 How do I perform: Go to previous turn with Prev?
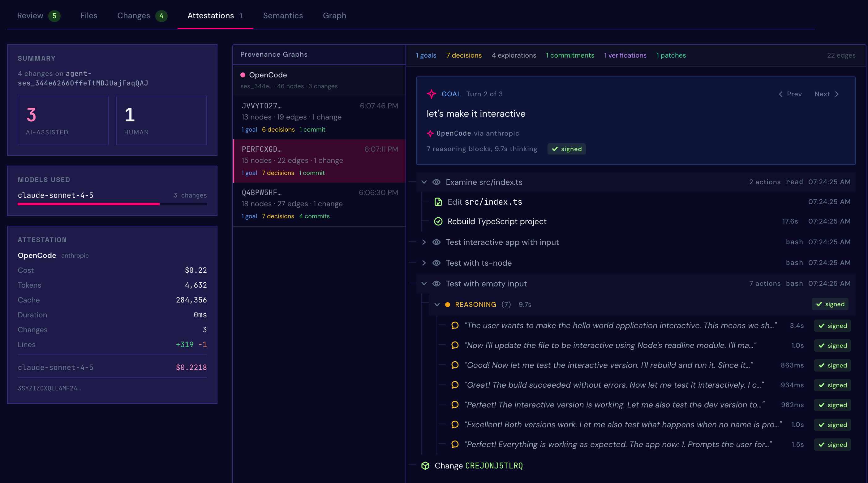tap(790, 94)
